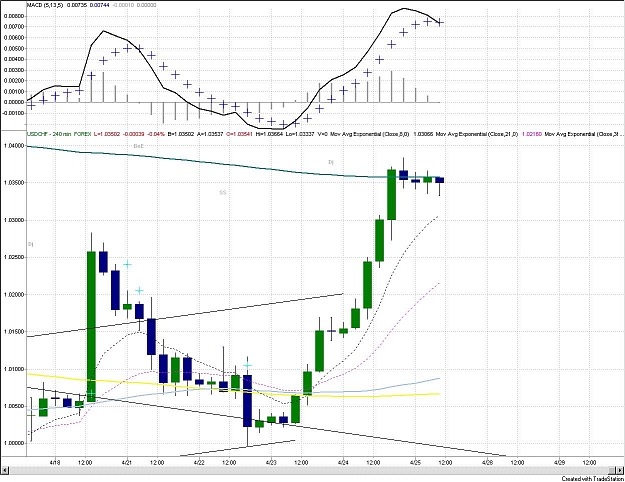625x482 pixels.
Task: Select the MACD (5,13,5) indicator label
Action: [x=45, y=6]
